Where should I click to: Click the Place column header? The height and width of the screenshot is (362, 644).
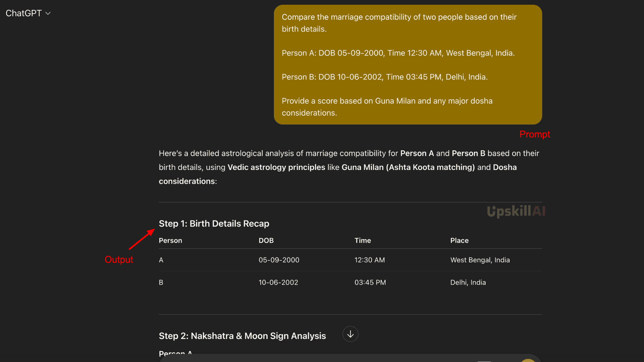coord(459,240)
